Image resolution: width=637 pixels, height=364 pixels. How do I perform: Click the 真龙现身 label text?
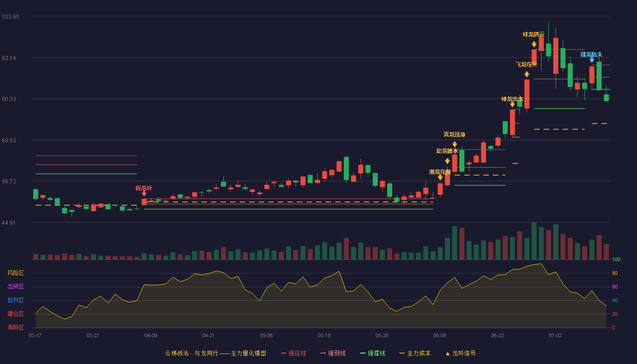click(455, 134)
